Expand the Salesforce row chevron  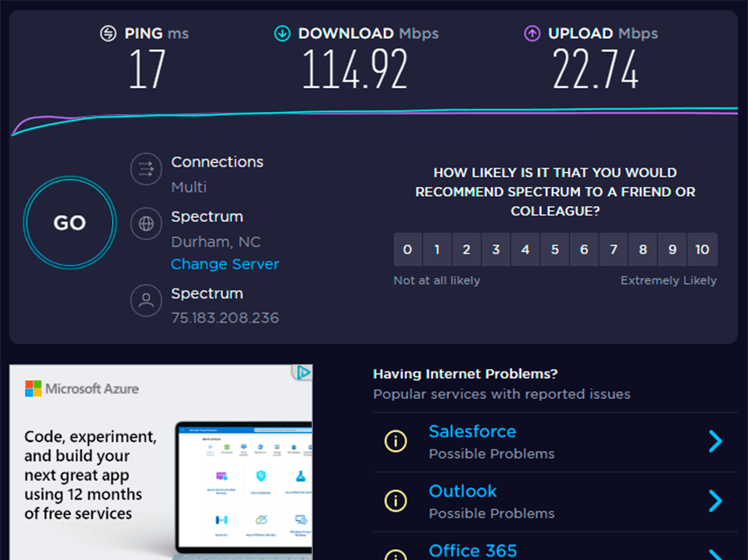point(715,441)
